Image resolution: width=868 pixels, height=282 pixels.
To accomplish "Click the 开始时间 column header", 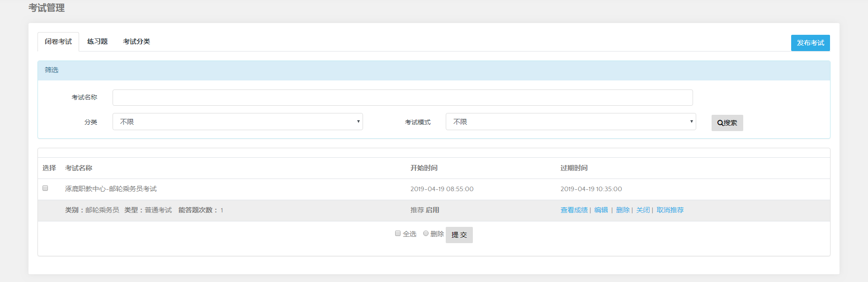I will tap(424, 168).
